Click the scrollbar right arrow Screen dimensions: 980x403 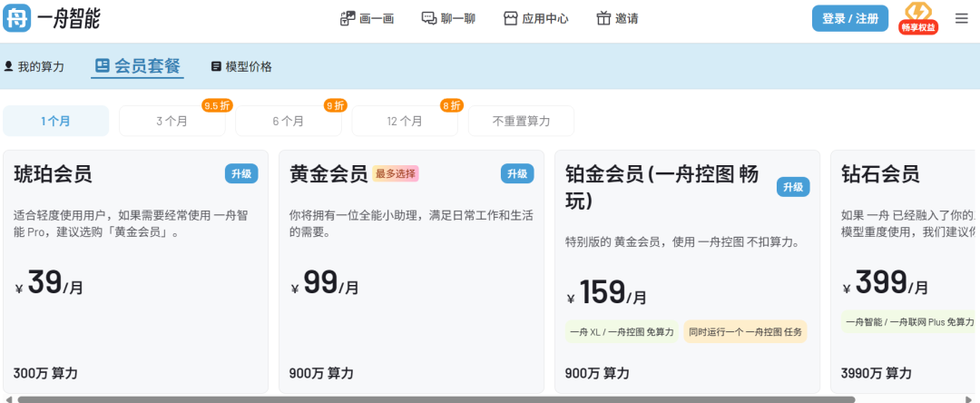(x=971, y=399)
